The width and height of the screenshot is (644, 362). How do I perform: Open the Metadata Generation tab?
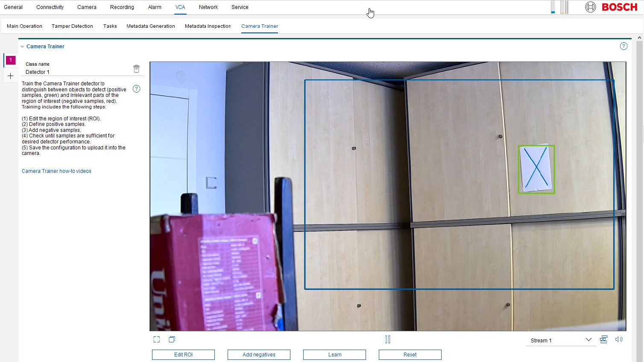pos(151,26)
